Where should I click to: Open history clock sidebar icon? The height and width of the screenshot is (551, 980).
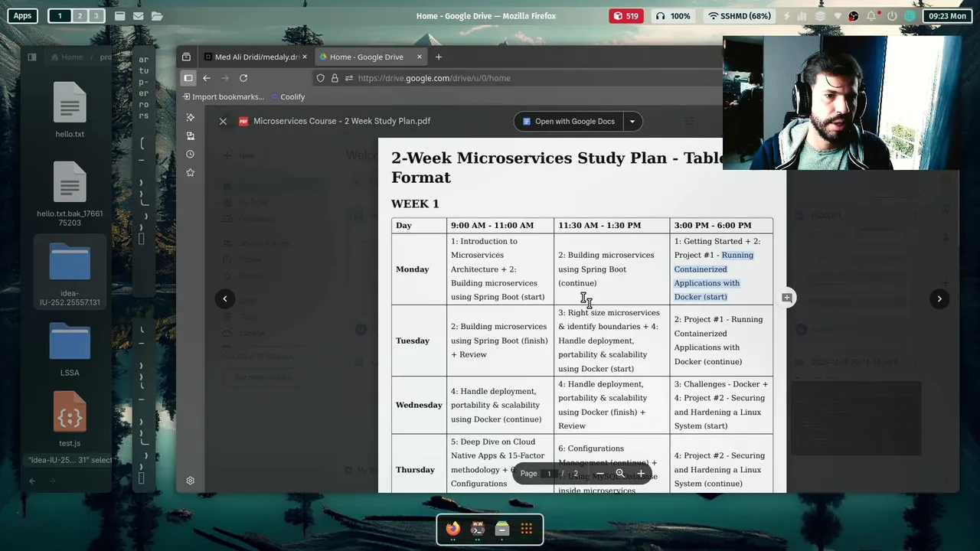(x=191, y=154)
